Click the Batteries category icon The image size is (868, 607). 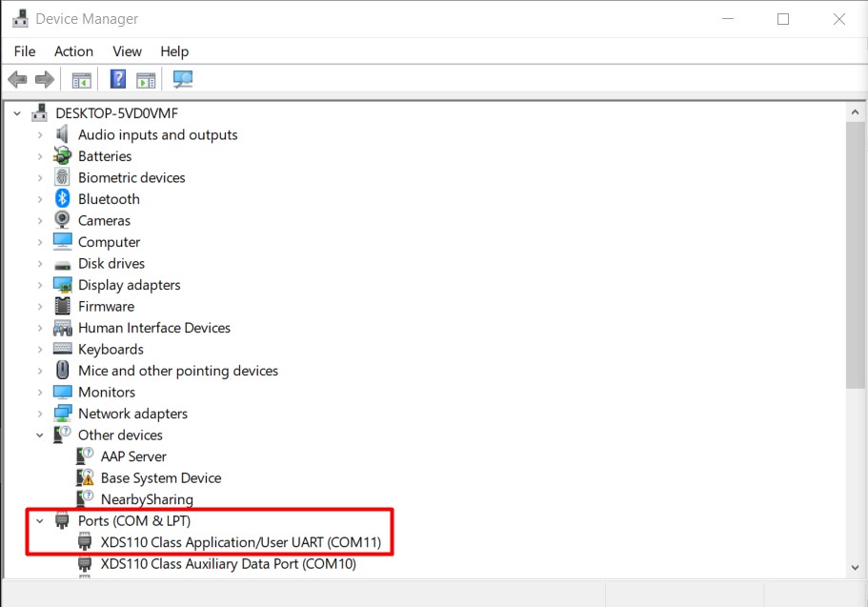62,155
